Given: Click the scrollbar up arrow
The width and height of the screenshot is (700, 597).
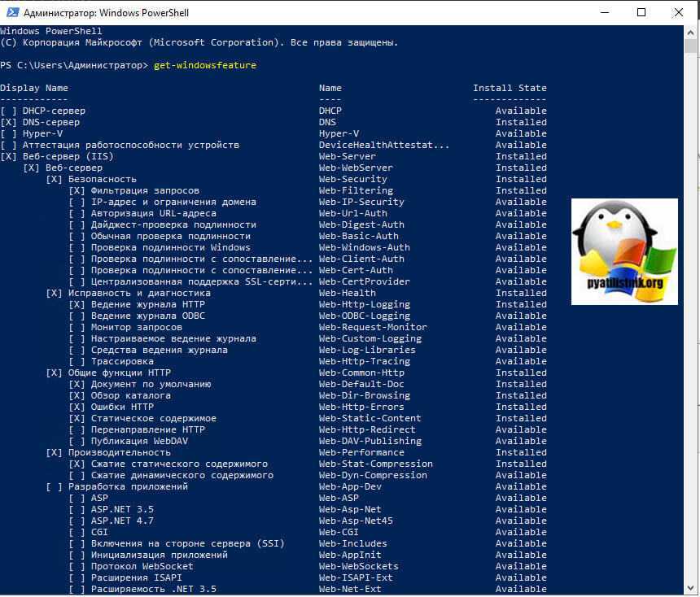Looking at the screenshot, I should (693, 32).
